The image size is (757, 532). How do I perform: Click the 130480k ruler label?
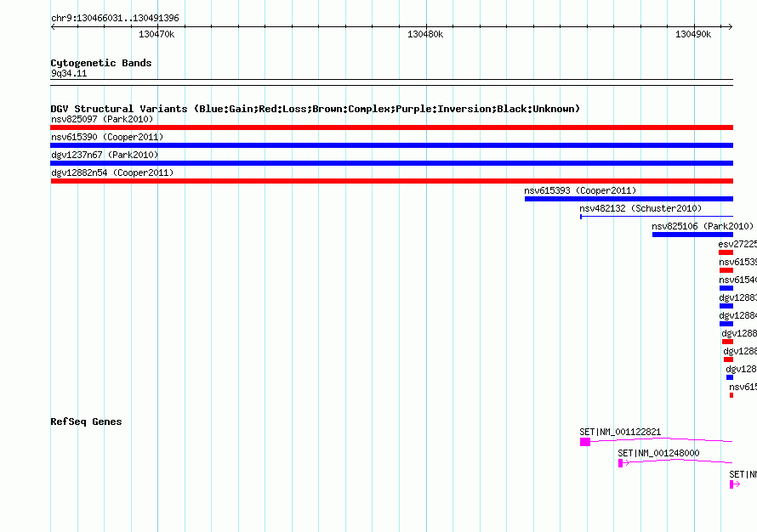425,34
